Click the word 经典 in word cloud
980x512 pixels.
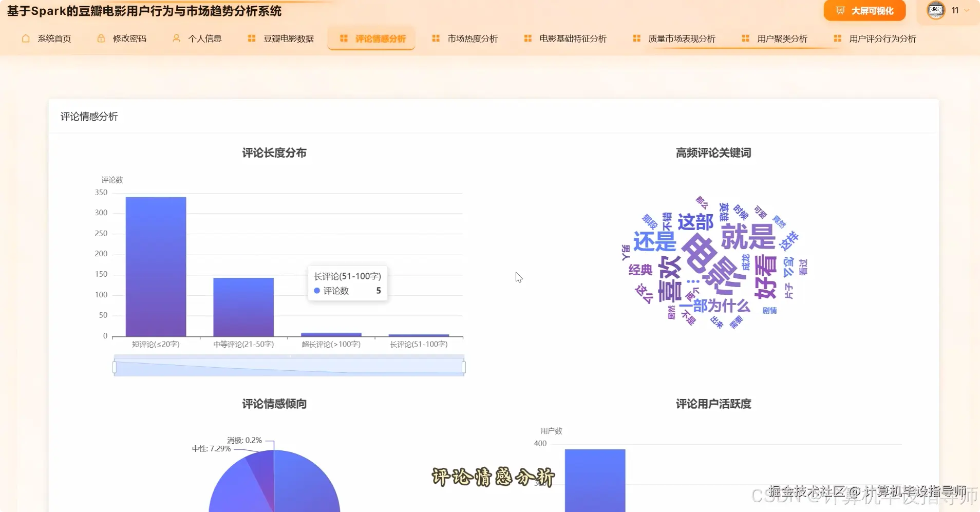pos(640,270)
